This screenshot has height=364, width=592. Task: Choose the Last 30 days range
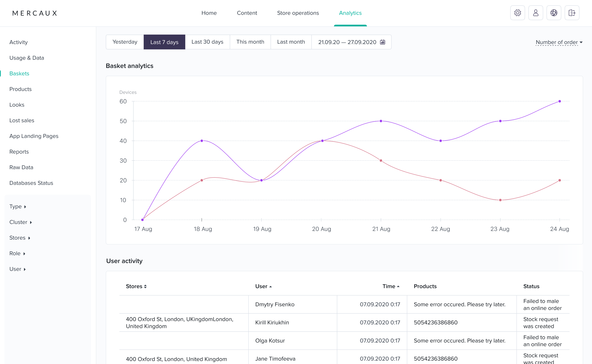(x=207, y=42)
